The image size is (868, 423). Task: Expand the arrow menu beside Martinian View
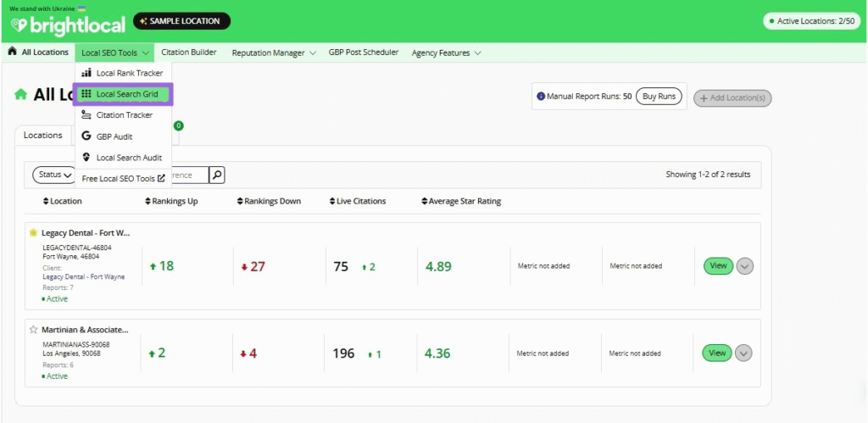[x=743, y=353]
